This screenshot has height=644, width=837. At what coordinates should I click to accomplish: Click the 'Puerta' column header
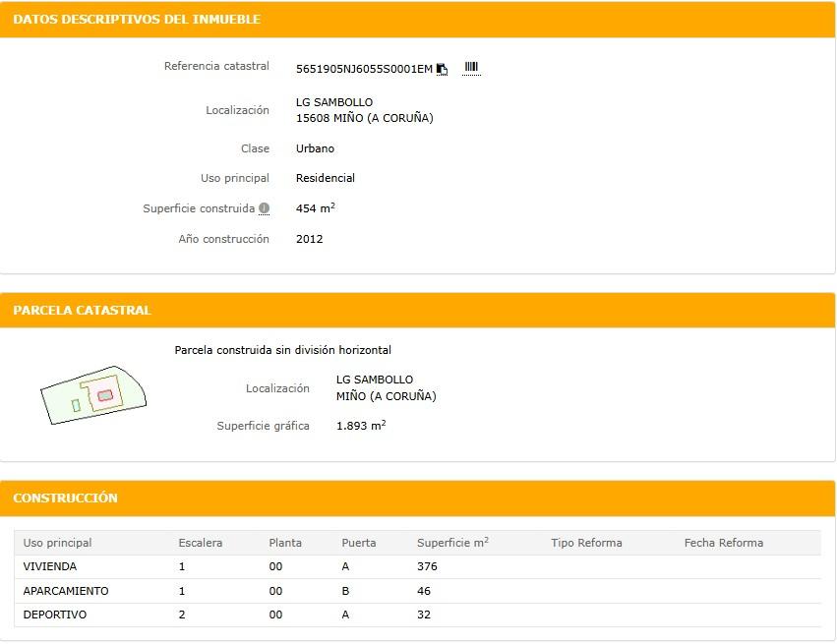[x=359, y=543]
